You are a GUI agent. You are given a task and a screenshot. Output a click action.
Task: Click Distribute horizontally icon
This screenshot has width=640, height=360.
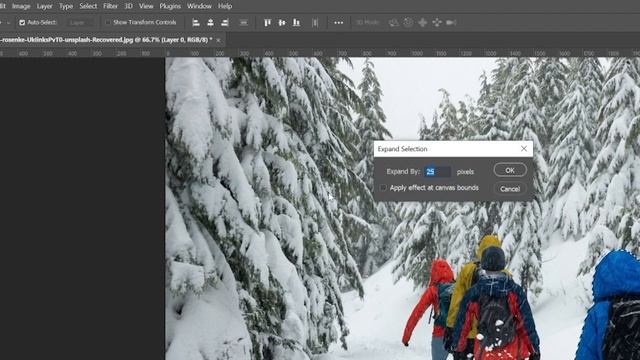pyautogui.click(x=315, y=22)
